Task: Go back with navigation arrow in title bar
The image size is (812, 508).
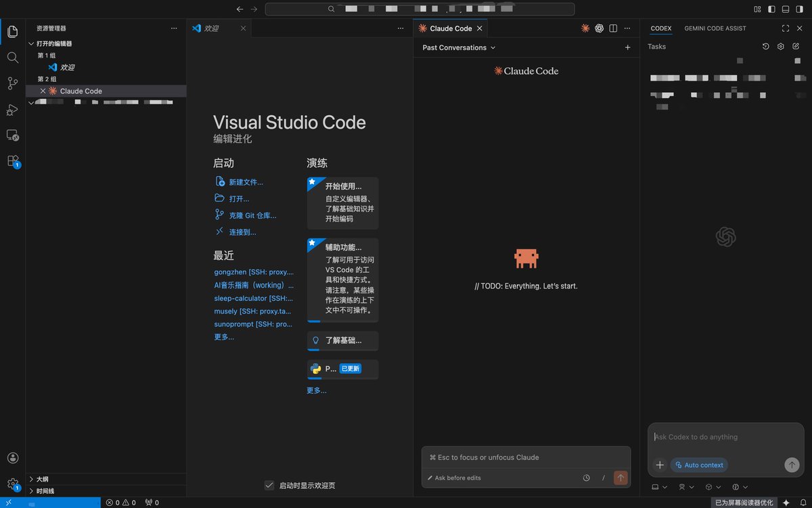Action: pyautogui.click(x=240, y=9)
